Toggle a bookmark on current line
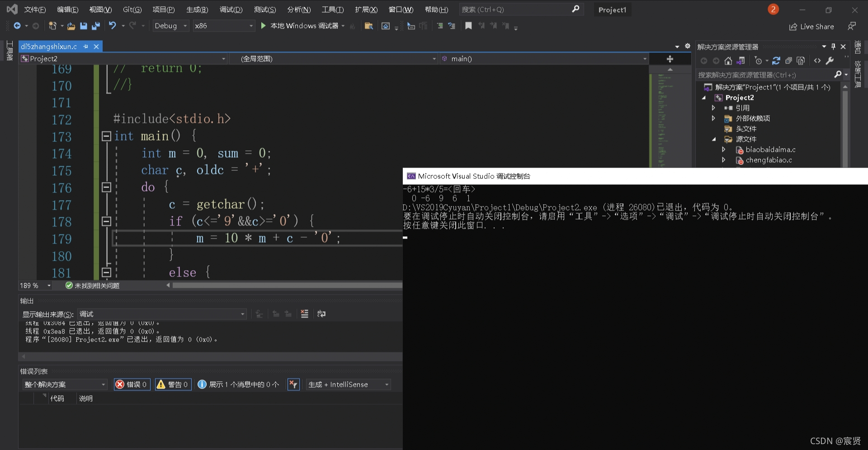 click(468, 26)
